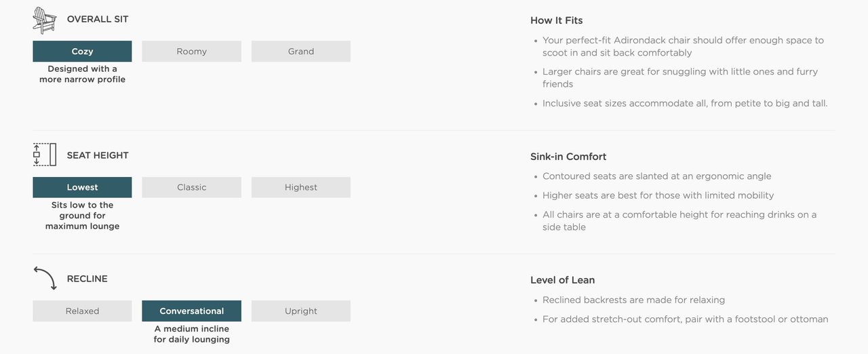Image resolution: width=868 pixels, height=354 pixels.
Task: Pick the Upright recline option
Action: pyautogui.click(x=301, y=311)
